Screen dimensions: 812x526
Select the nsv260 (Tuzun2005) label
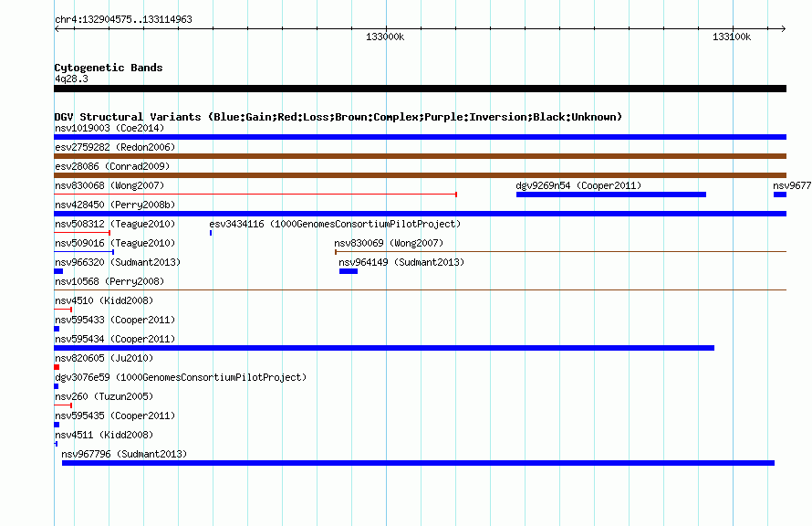[x=104, y=396]
